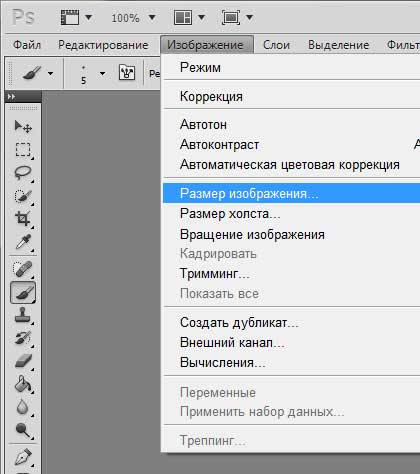Viewport: 420px width, 474px height.
Task: Open the Коррекция submenu
Action: (x=291, y=96)
